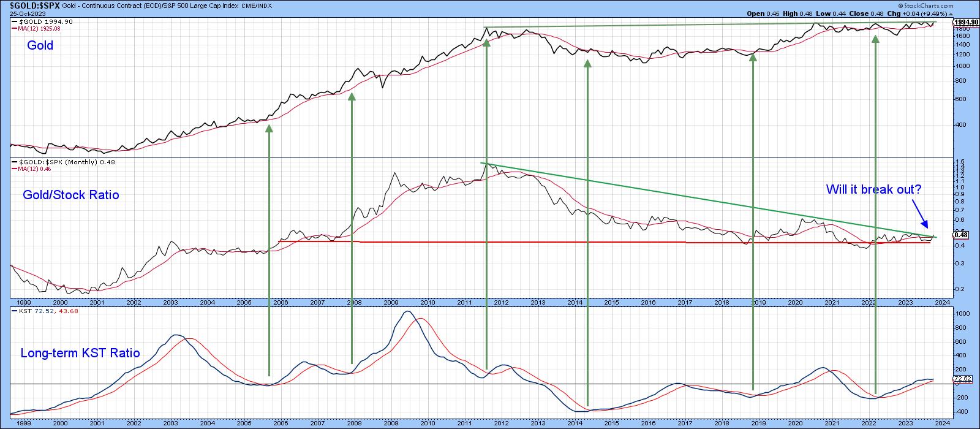Click the '25-Oct-2023' date text
Image resolution: width=980 pixels, height=429 pixels.
click(x=19, y=13)
